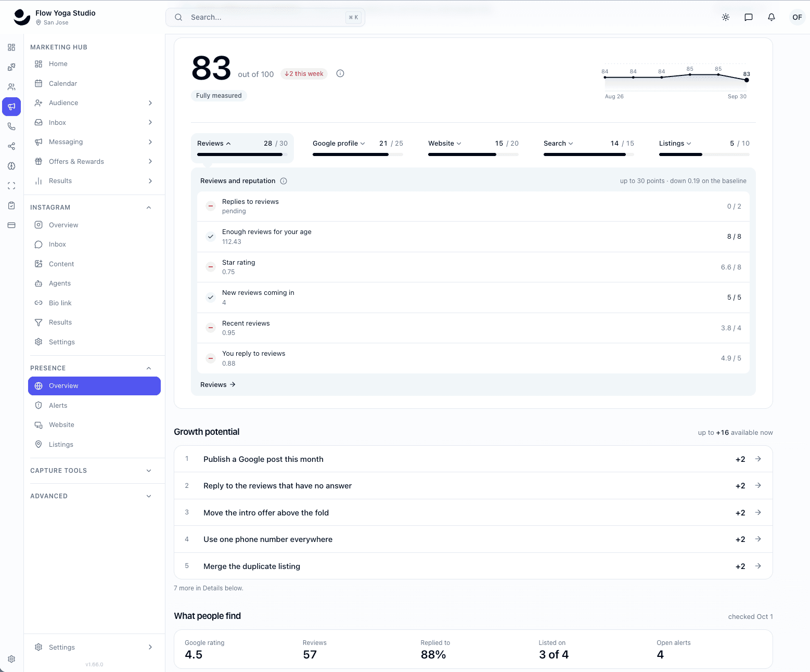Open Instagram Content page
Viewport: 810px width, 672px height.
[94, 264]
